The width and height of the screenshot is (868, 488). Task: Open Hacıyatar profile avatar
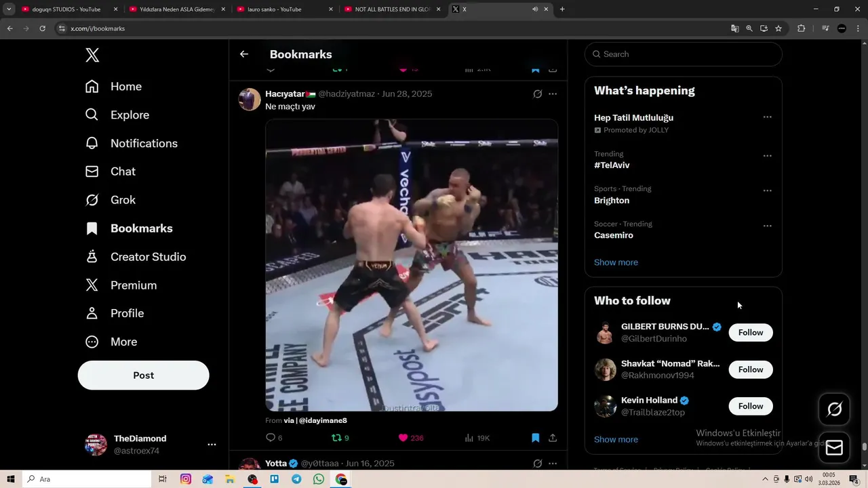(x=250, y=99)
